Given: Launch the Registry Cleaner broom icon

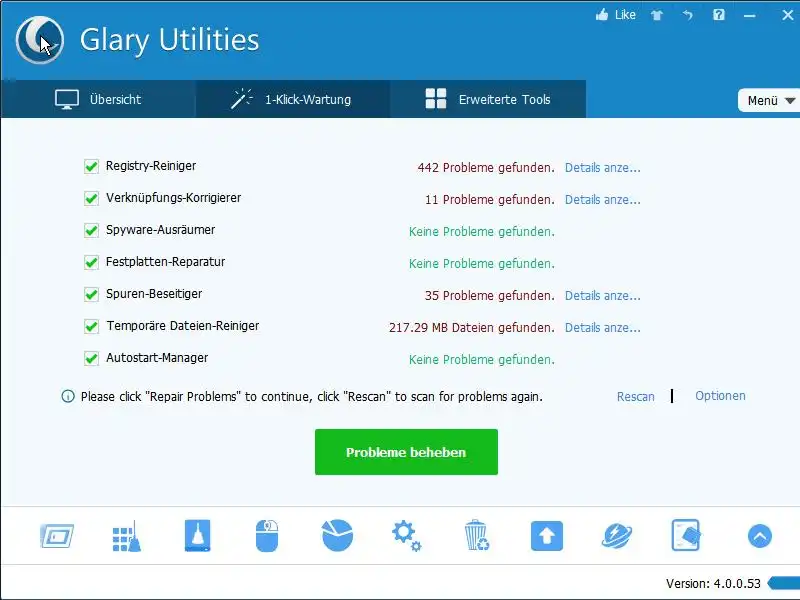Looking at the screenshot, I should (x=127, y=536).
